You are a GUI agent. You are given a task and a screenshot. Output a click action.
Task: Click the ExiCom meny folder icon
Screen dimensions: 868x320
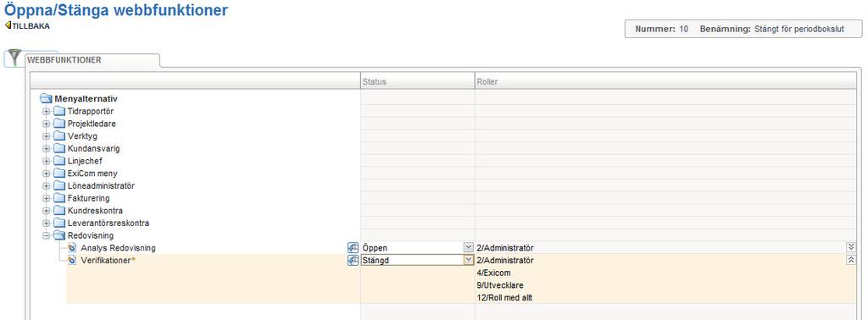coord(59,174)
